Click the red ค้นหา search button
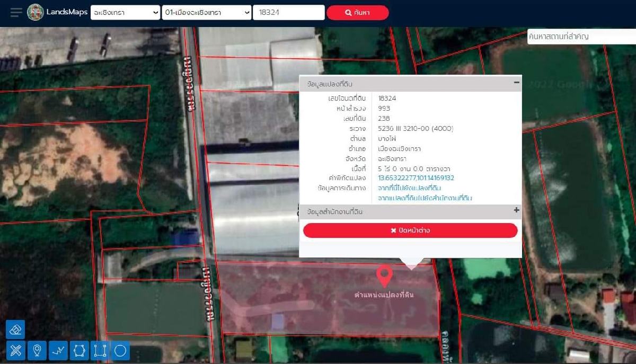Image resolution: width=636 pixels, height=364 pixels. click(x=358, y=13)
